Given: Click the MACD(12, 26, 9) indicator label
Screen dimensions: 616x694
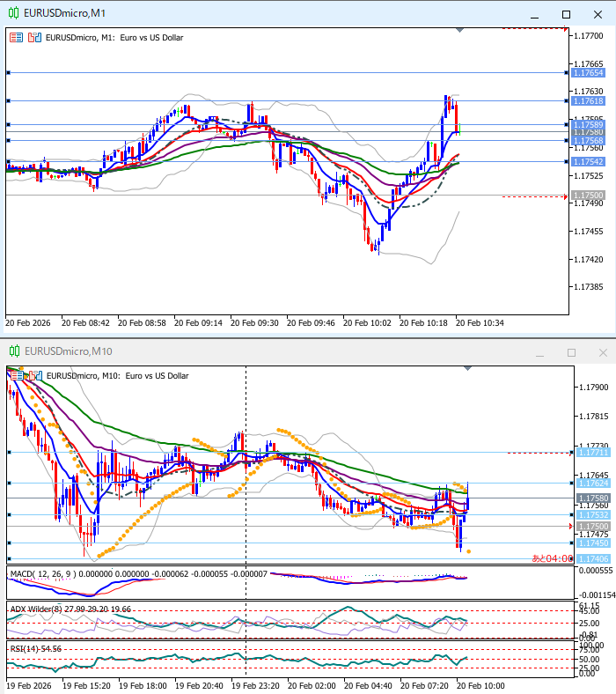Looking at the screenshot, I should click(x=44, y=574).
